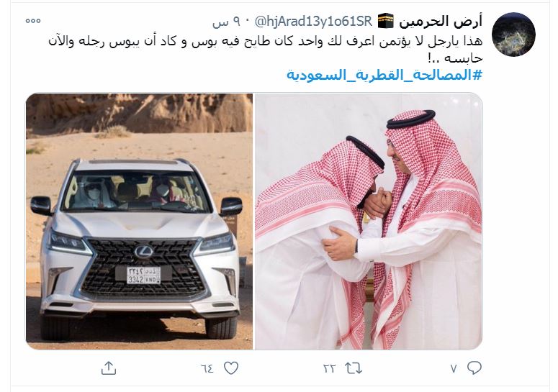Viewport: 558px width, 392px height.
Task: Enlarge the photo of two men greeting
Action: [369, 222]
